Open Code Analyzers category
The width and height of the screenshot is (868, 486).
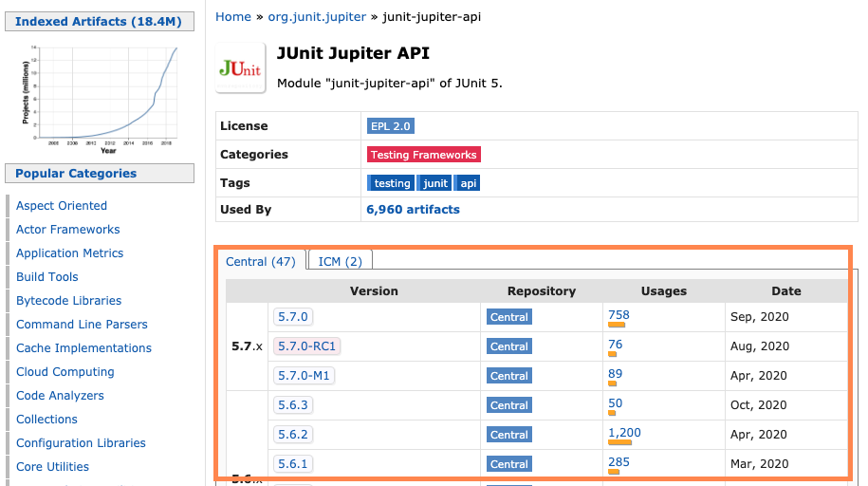60,396
